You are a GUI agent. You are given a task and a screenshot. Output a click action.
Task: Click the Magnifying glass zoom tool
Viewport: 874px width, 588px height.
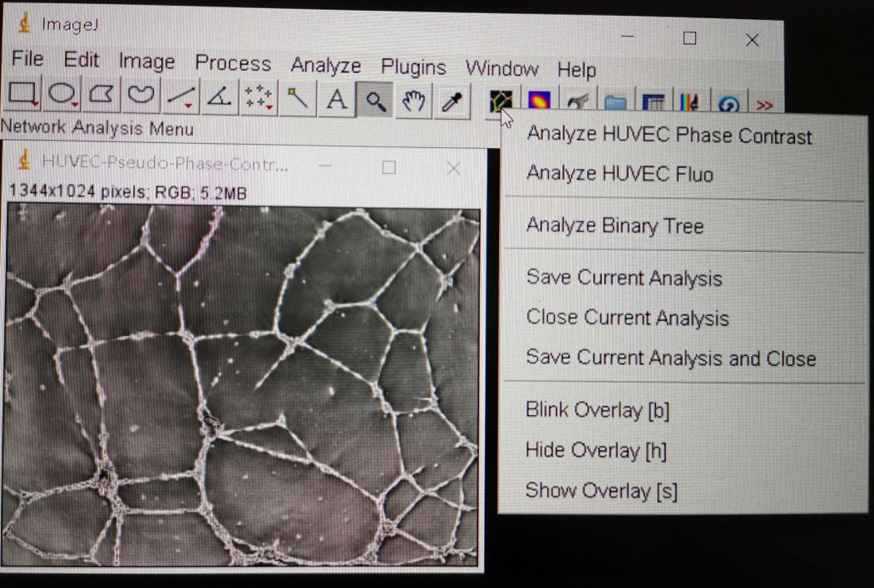tap(375, 101)
